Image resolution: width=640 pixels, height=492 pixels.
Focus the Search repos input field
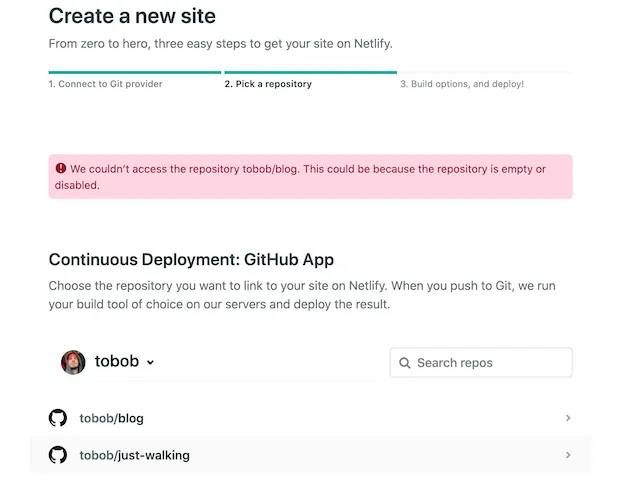coord(490,363)
